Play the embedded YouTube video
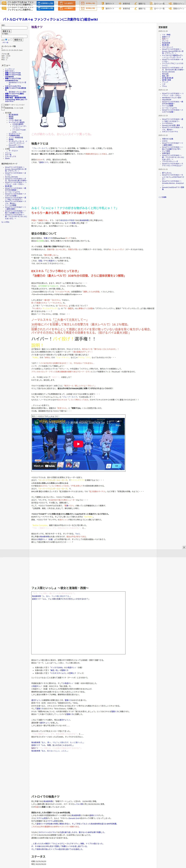This screenshot has width=186, height=868. [78, 444]
